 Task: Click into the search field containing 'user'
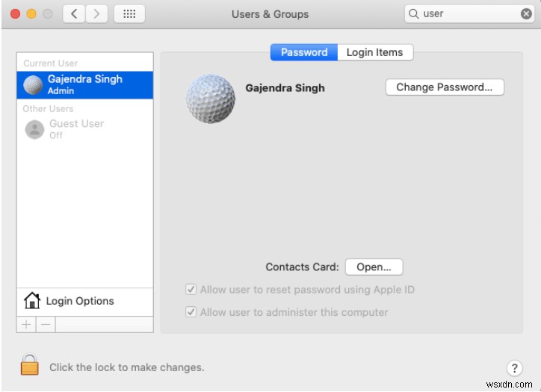coord(469,13)
